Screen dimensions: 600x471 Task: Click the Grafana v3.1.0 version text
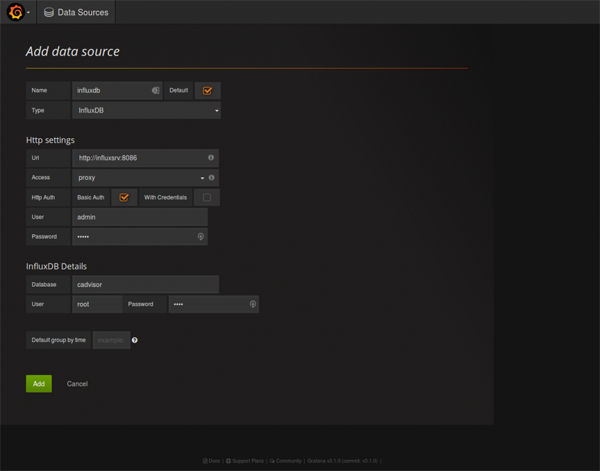point(342,461)
